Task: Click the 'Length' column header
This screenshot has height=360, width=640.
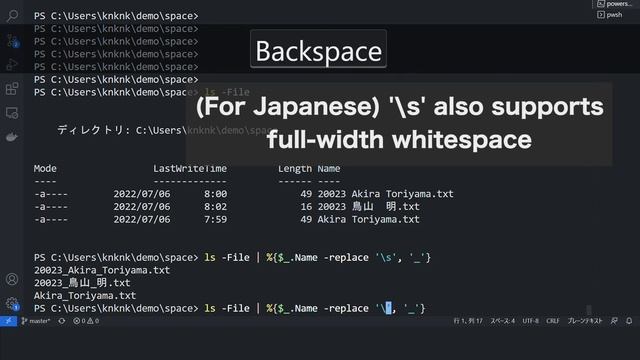Action: 295,169
